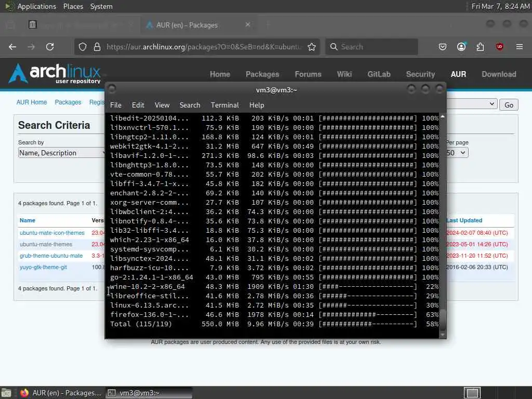Click the clock showing Fri Mar 7, 8:24 AM

click(x=500, y=6)
